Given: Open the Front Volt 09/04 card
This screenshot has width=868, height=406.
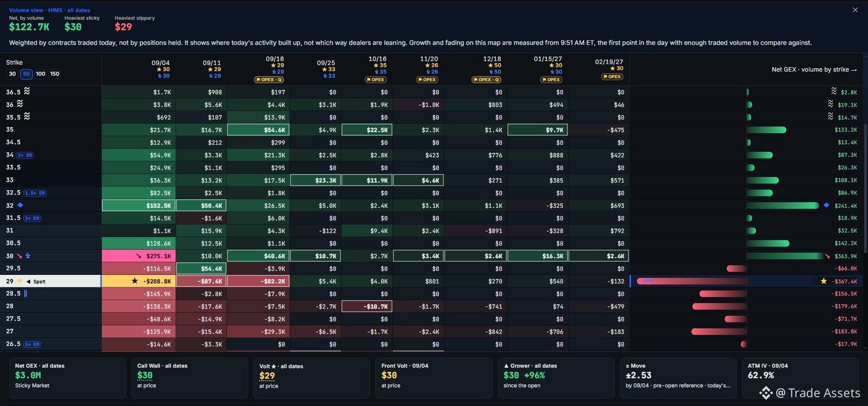Looking at the screenshot, I should [434, 378].
